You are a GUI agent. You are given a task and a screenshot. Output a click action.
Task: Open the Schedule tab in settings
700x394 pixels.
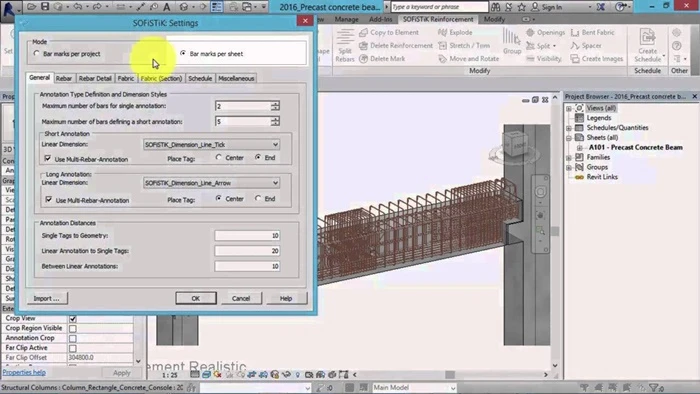(x=200, y=79)
